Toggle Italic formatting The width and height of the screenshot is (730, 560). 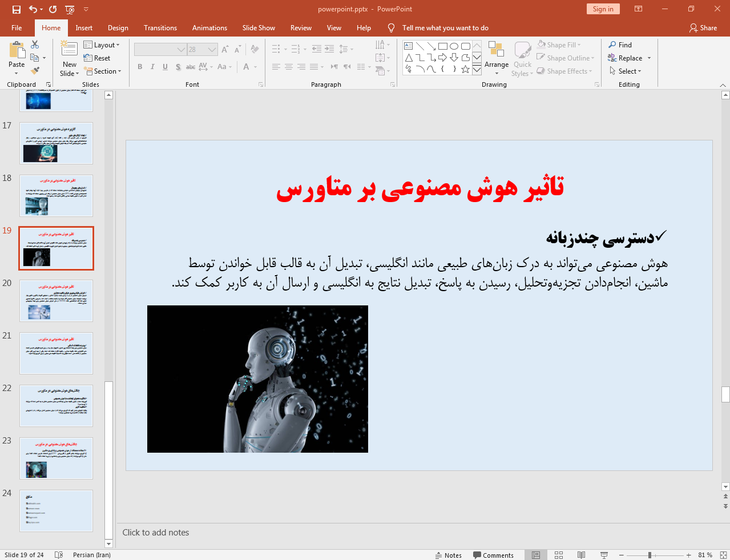[x=152, y=67]
